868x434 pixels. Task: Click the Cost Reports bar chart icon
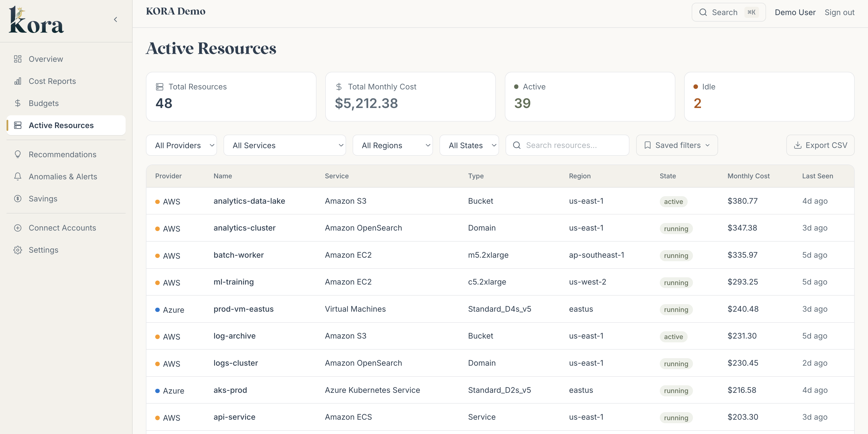pos(18,81)
